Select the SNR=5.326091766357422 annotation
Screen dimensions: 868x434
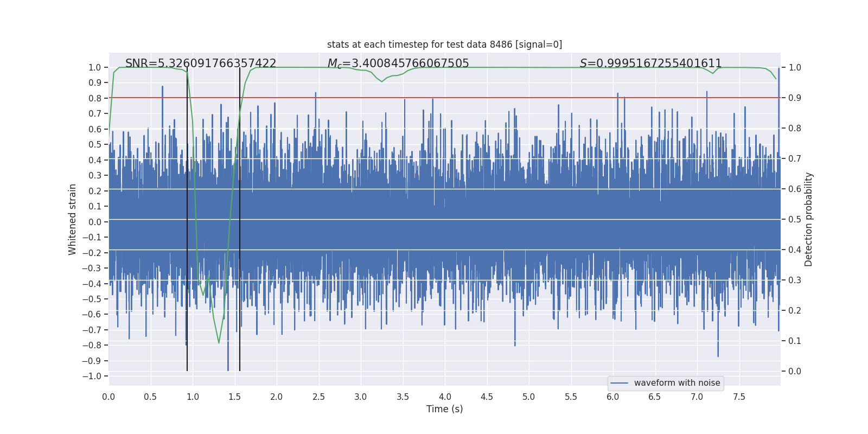(x=201, y=63)
